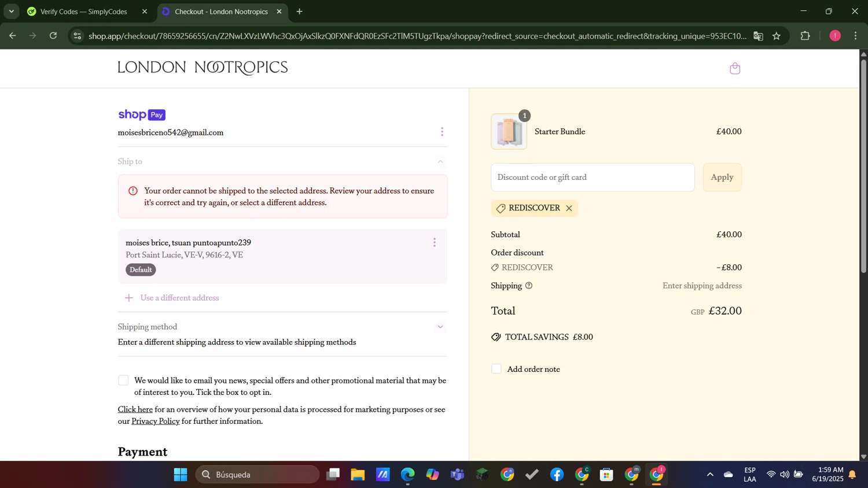Close the Verify Codes SimplyCodes tab
This screenshot has height=488, width=868.
(145, 12)
